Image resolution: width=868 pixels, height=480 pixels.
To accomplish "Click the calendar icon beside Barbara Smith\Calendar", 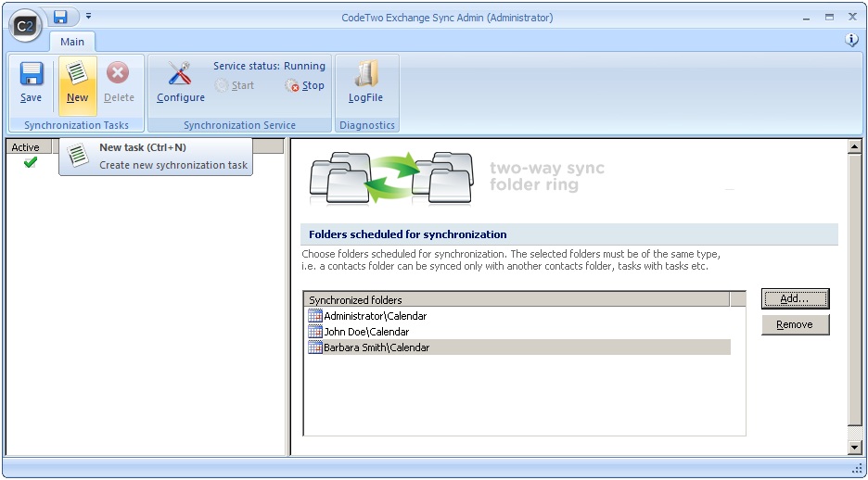I will pos(315,347).
